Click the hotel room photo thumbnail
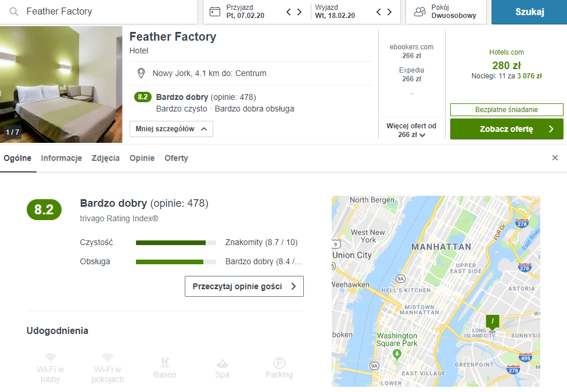 pyautogui.click(x=61, y=84)
